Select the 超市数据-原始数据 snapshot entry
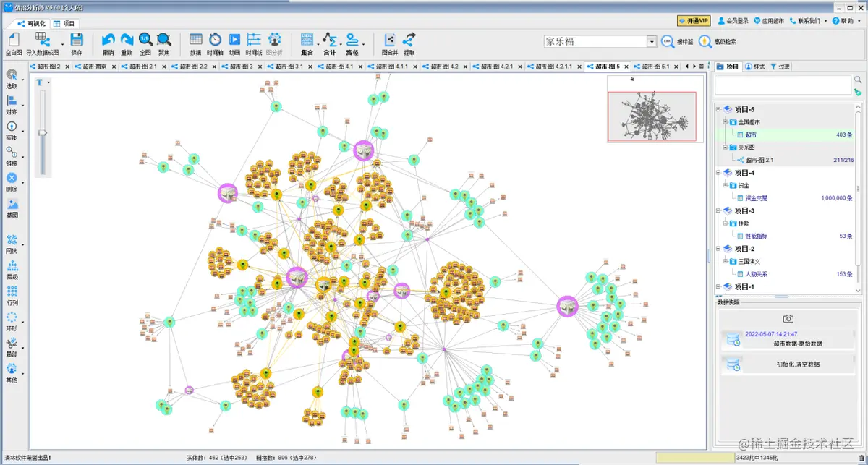This screenshot has width=868, height=465. (788, 340)
